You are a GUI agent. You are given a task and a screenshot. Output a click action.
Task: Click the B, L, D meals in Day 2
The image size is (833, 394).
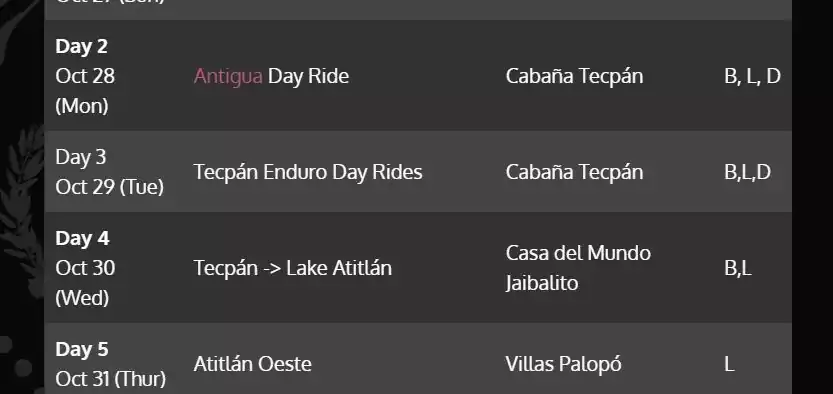(752, 76)
